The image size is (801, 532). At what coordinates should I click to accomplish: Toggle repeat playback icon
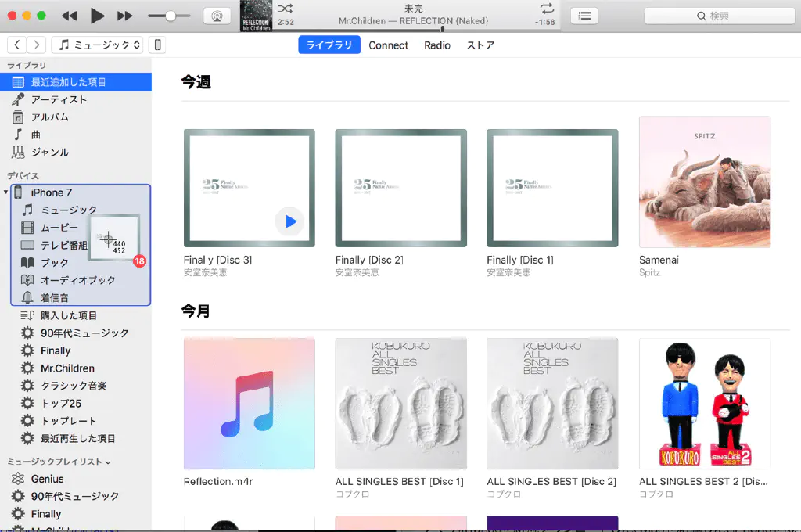tap(547, 9)
